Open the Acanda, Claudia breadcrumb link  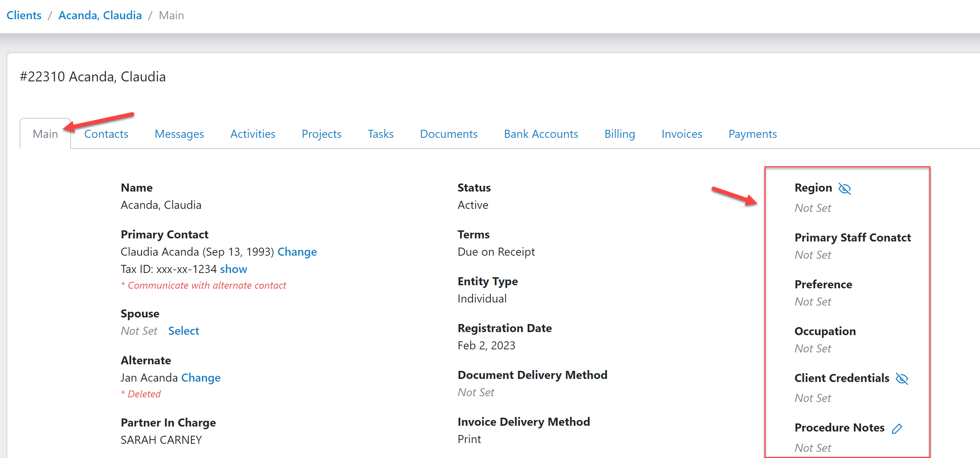[100, 15]
